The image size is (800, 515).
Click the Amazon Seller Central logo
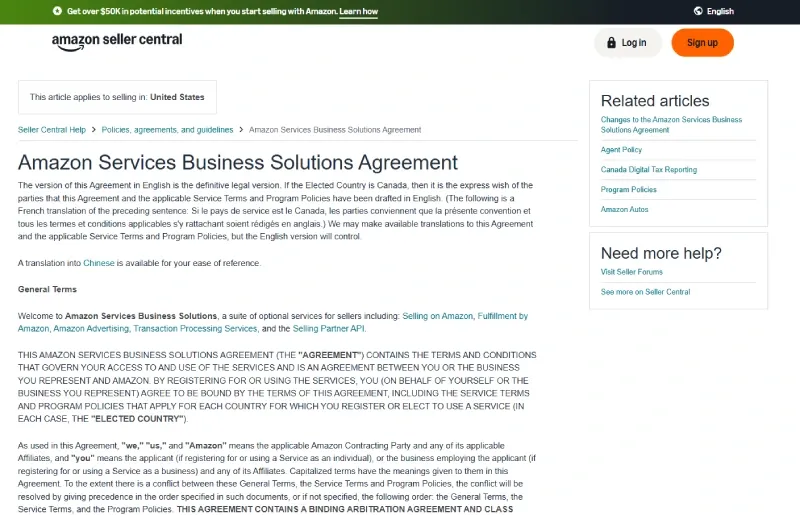click(x=117, y=42)
